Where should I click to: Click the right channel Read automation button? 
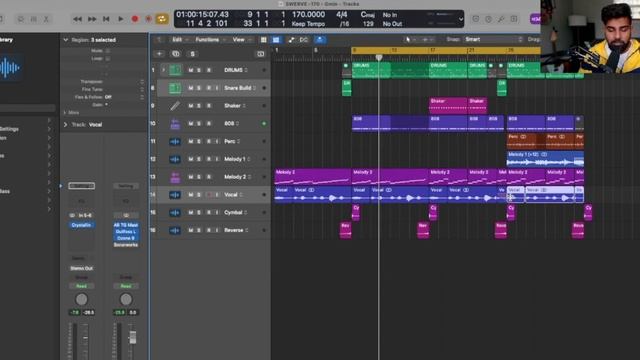126,286
